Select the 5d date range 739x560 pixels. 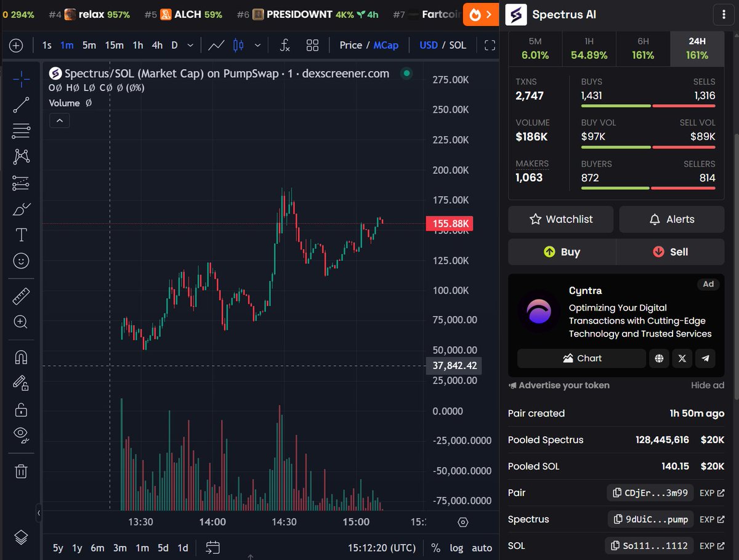tap(163, 548)
